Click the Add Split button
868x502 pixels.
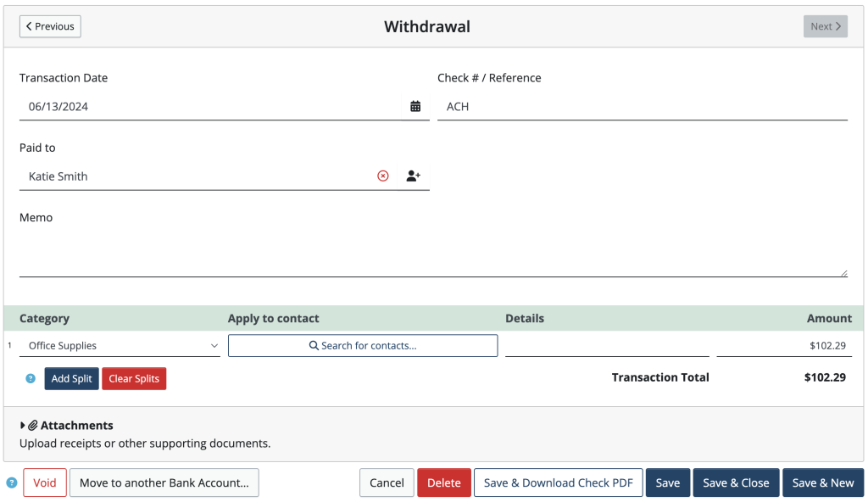coord(71,378)
